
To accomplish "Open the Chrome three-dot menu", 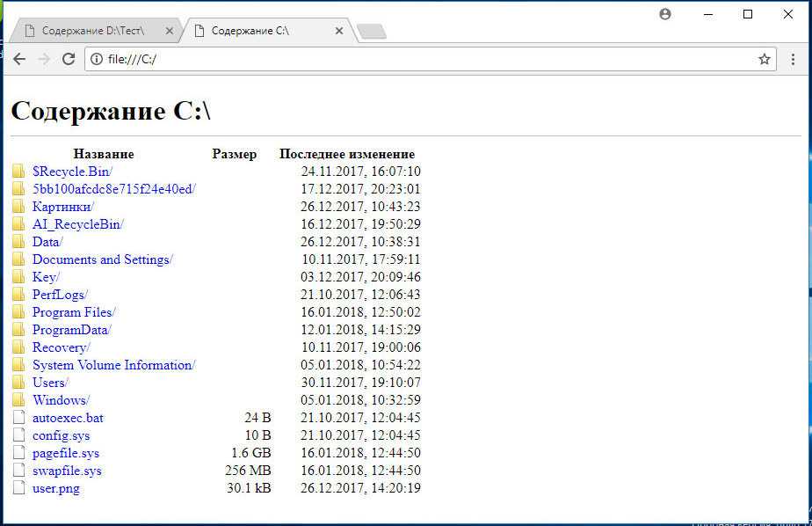I will pyautogui.click(x=793, y=59).
